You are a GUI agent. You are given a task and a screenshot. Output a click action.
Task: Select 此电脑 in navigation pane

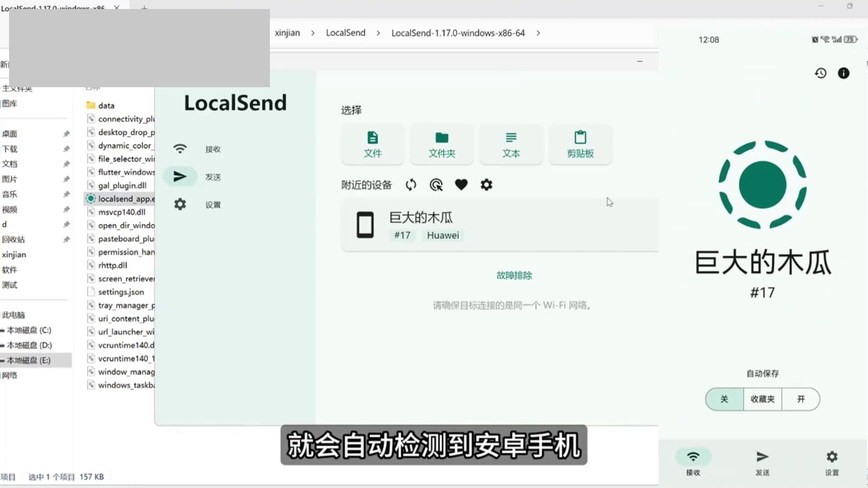(13, 315)
